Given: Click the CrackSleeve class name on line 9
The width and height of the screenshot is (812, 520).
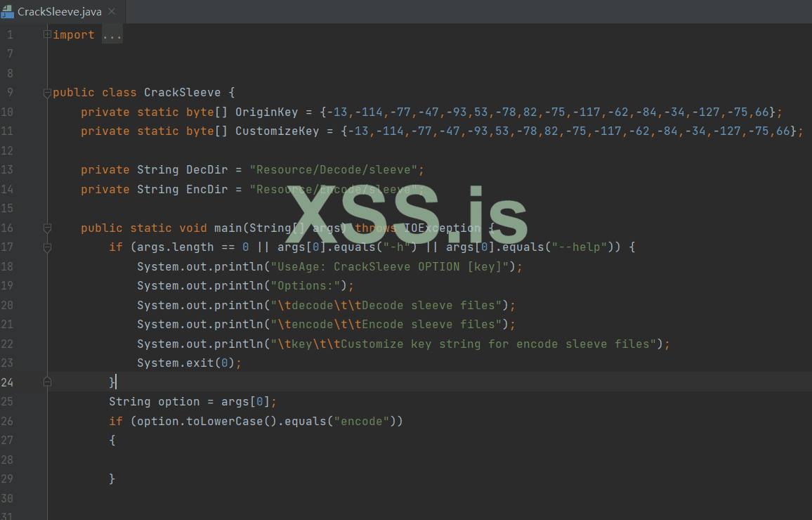Looking at the screenshot, I should click(x=183, y=93).
